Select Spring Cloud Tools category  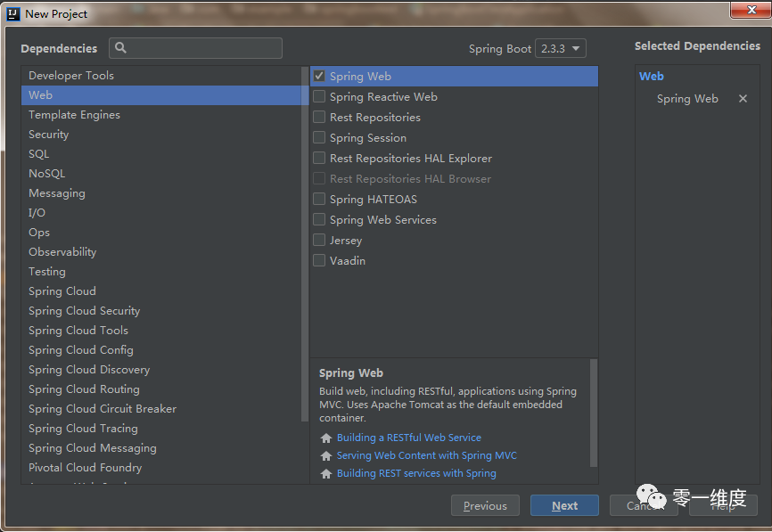click(x=161, y=331)
